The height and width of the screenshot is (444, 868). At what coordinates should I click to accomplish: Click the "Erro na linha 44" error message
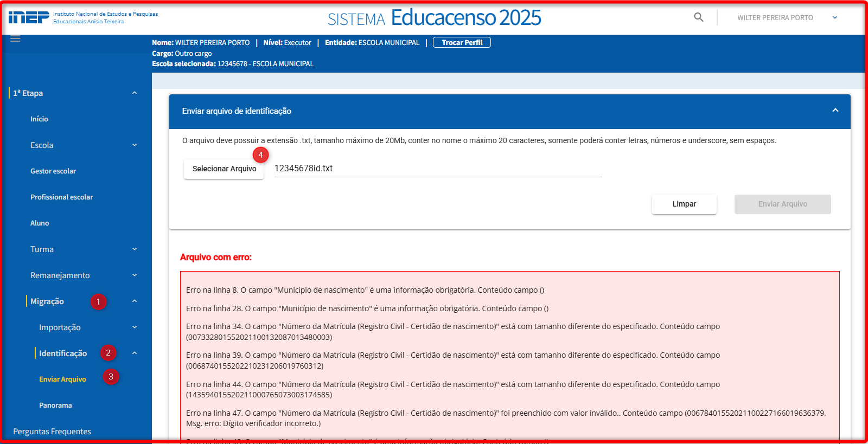tap(453, 389)
